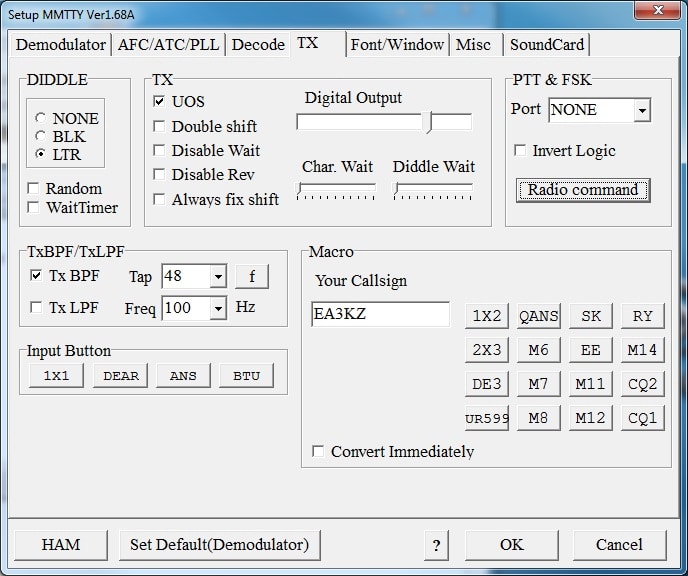
Task: Edit the DE3 macro button
Action: pos(487,384)
